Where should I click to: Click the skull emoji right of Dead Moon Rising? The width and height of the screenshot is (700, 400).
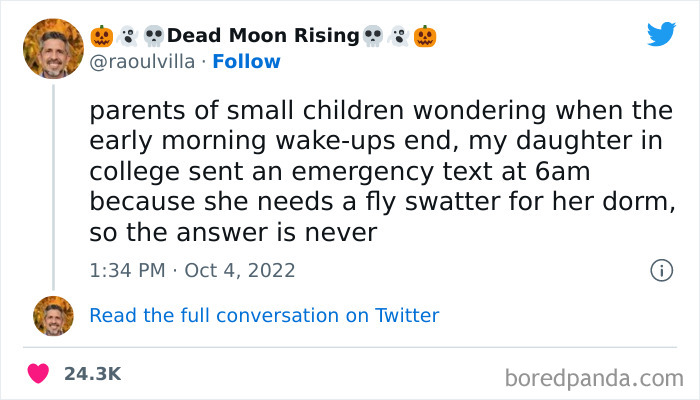click(x=373, y=37)
